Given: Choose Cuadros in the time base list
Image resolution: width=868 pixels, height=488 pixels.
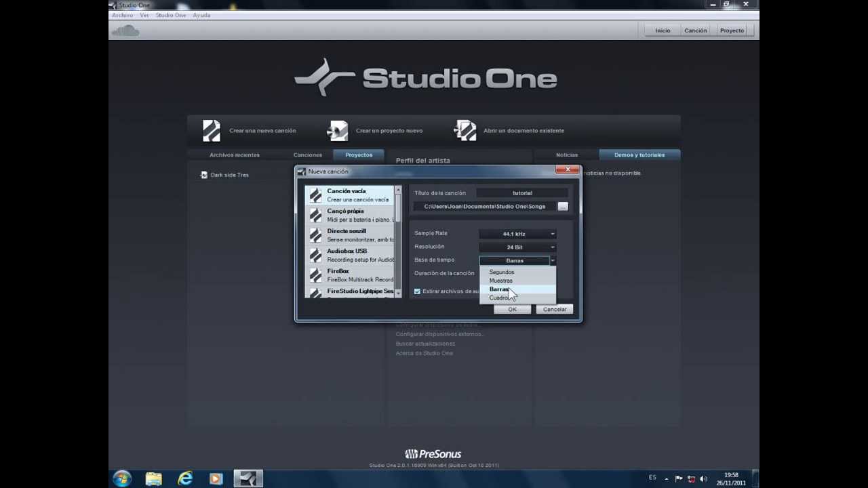Looking at the screenshot, I should pyautogui.click(x=518, y=298).
